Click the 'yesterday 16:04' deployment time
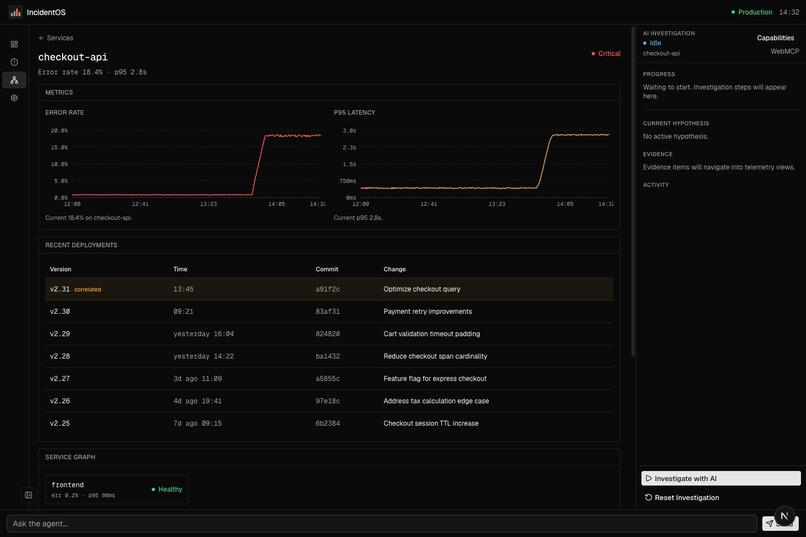Viewport: 806px width, 537px height. click(204, 334)
